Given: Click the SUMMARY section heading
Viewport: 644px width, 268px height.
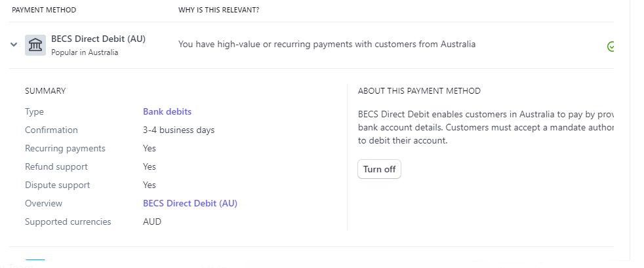Looking at the screenshot, I should coord(45,91).
